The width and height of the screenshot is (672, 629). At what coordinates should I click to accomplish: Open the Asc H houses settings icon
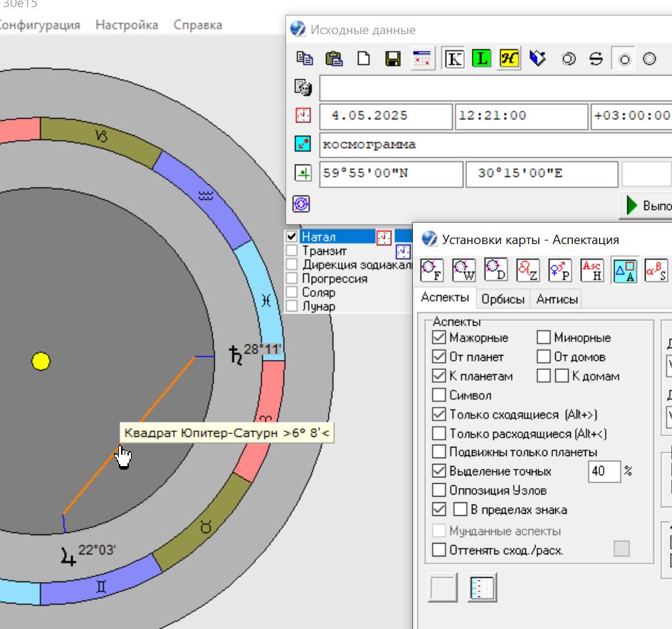point(592,270)
